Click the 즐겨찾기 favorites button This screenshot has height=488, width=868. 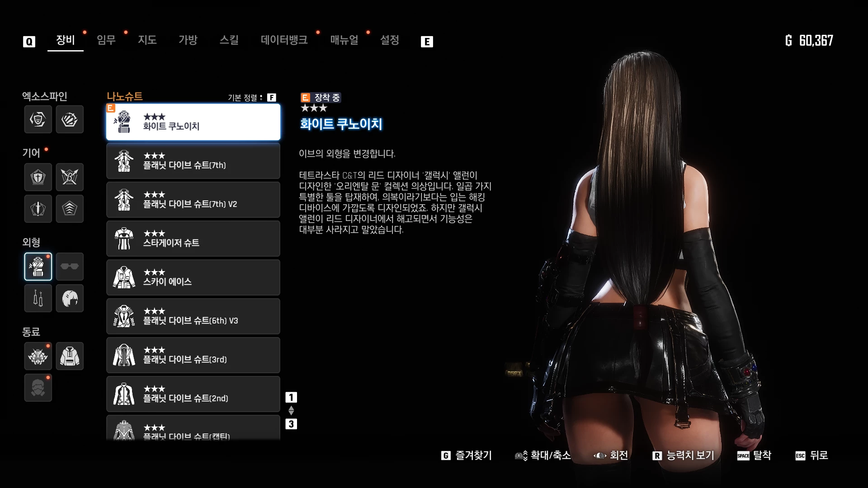[473, 455]
